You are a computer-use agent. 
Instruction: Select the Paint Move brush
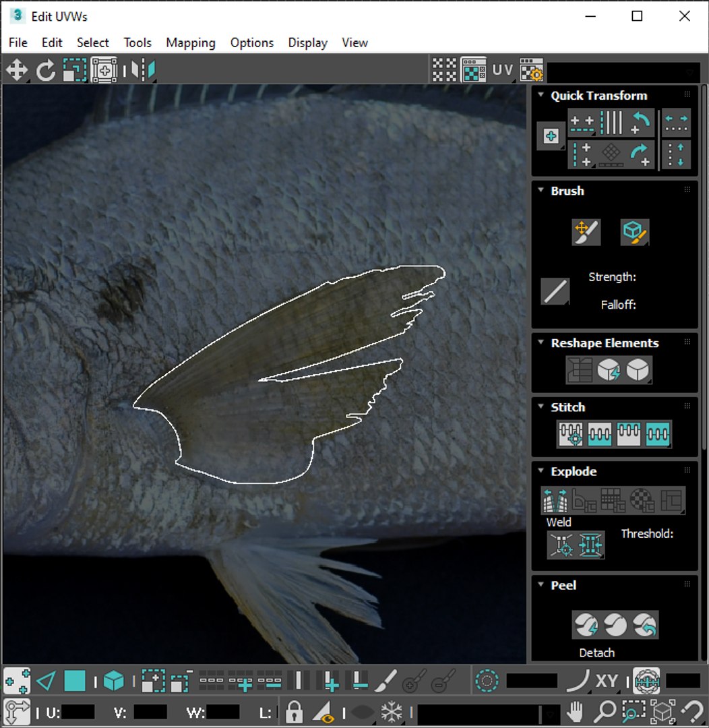tap(586, 232)
